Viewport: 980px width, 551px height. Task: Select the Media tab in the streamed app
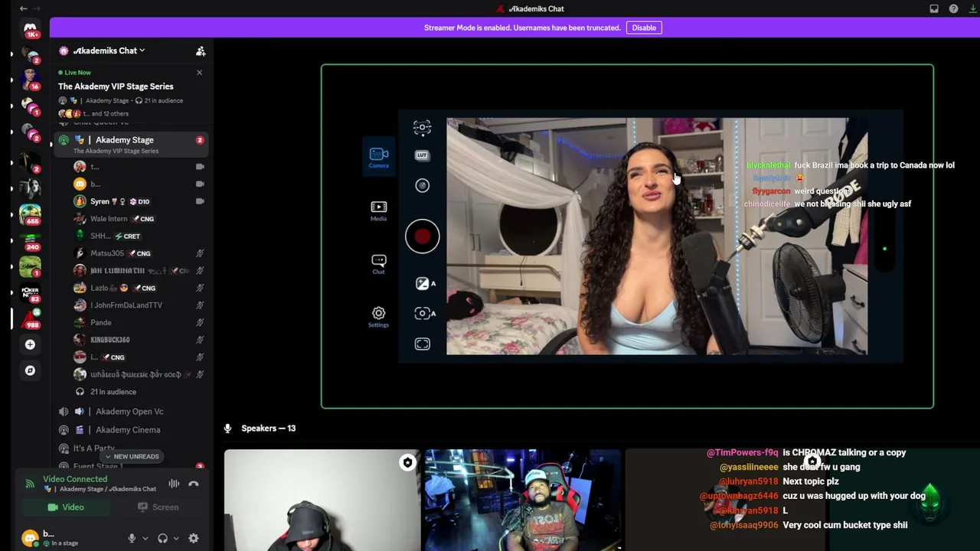click(379, 211)
